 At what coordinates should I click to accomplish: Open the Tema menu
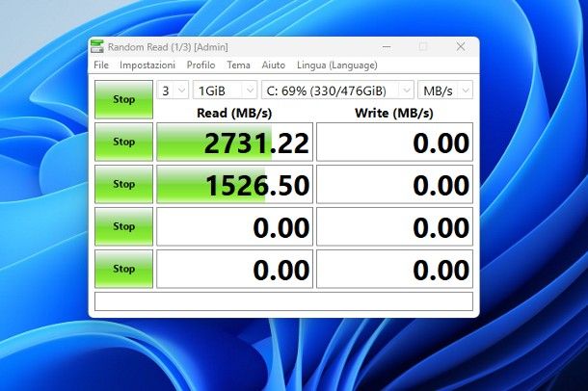pos(238,65)
